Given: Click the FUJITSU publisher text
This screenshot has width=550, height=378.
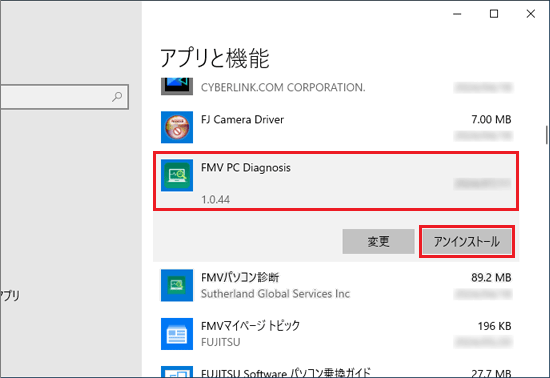Looking at the screenshot, I should [x=221, y=342].
